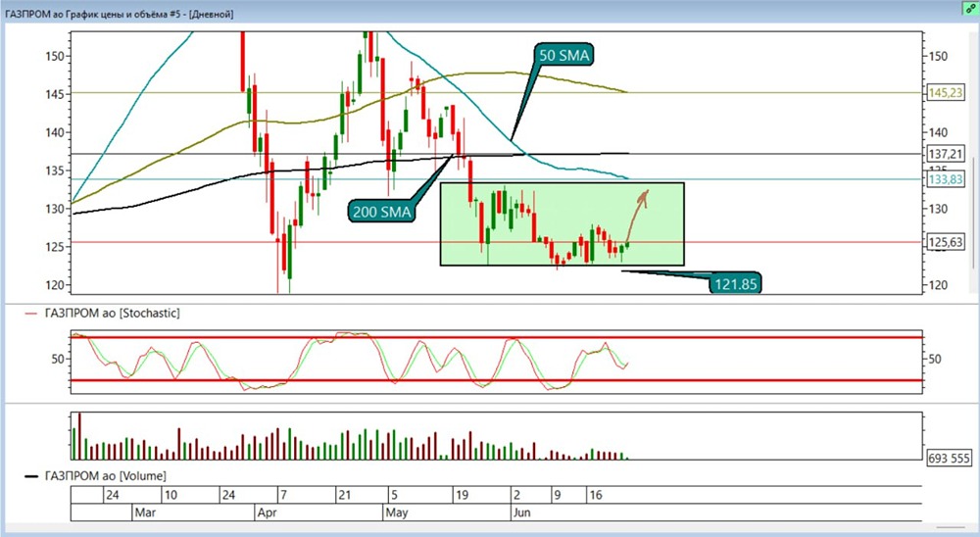Click the date 19 on the time axis
The height and width of the screenshot is (537, 980).
pos(462,495)
